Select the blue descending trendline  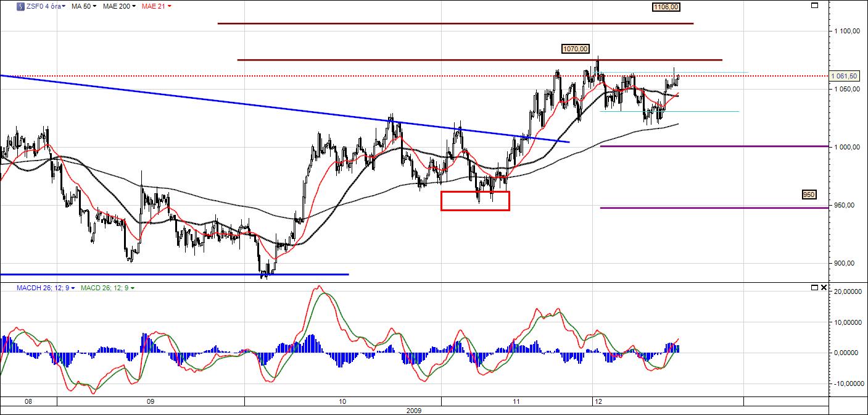(247, 106)
